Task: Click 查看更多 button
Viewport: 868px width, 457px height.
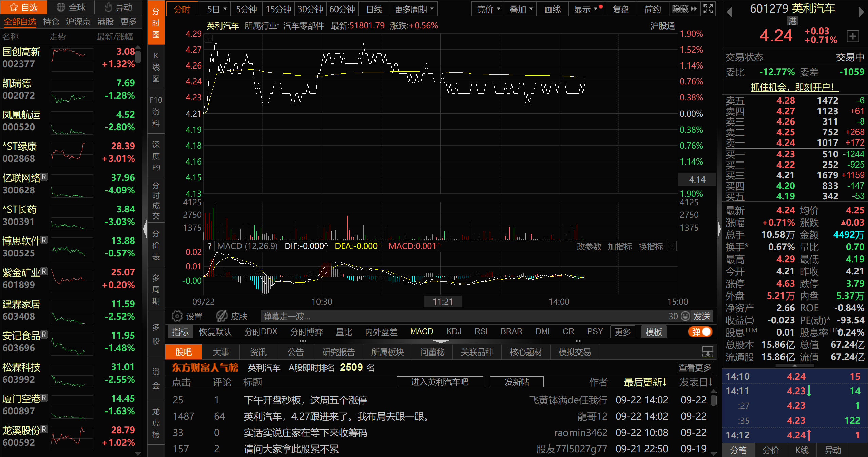Action: pyautogui.click(x=695, y=367)
